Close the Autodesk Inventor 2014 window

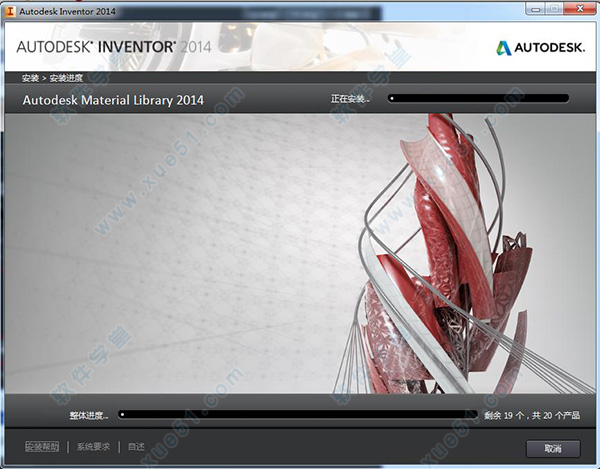coord(579,9)
